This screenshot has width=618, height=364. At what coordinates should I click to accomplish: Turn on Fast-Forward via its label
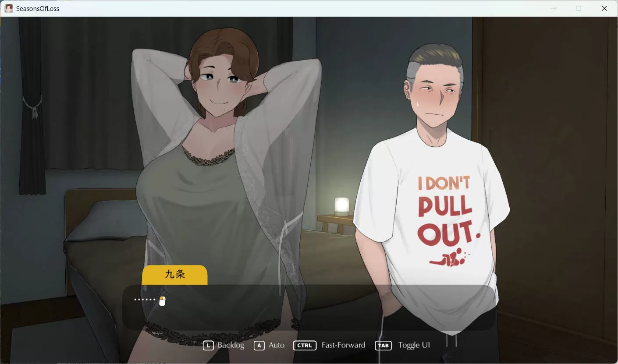pos(343,345)
